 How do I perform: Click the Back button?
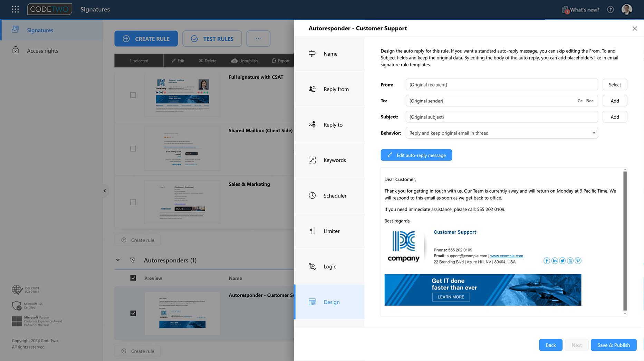(550, 345)
